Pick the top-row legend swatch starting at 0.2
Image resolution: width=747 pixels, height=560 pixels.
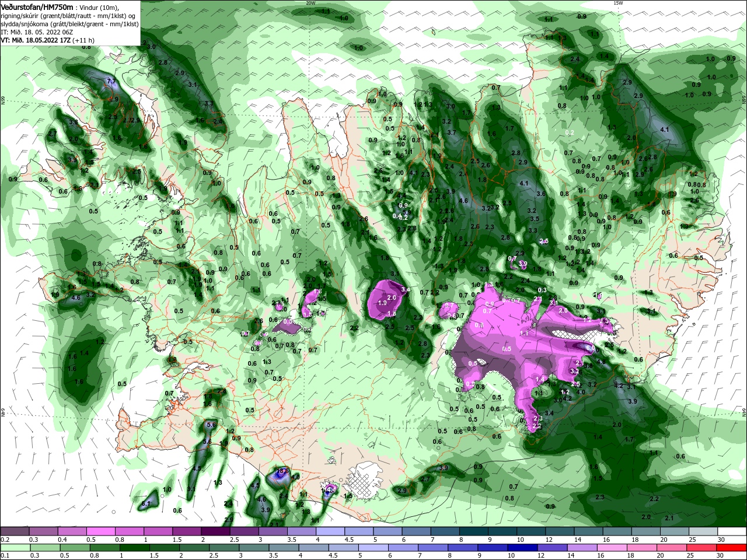pyautogui.click(x=15, y=531)
